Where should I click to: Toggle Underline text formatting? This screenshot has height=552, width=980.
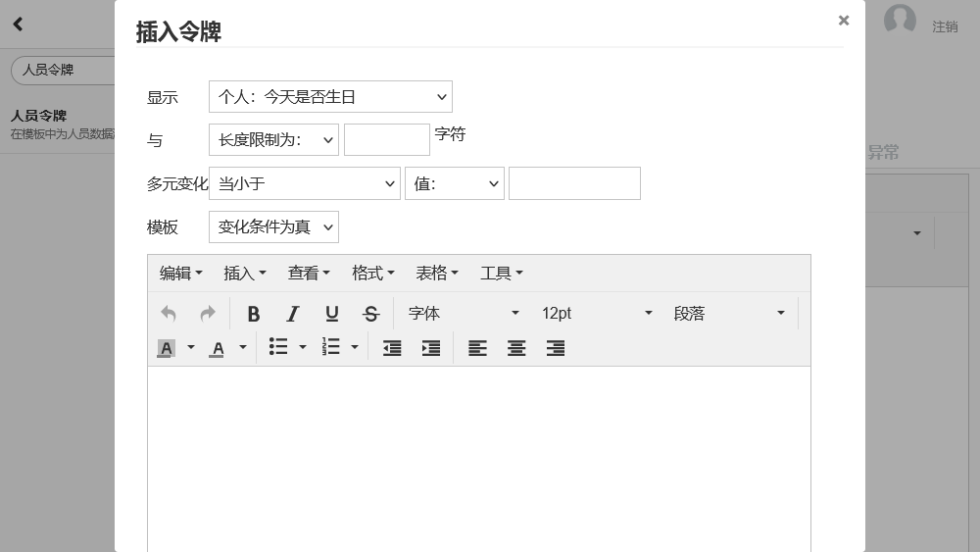332,314
